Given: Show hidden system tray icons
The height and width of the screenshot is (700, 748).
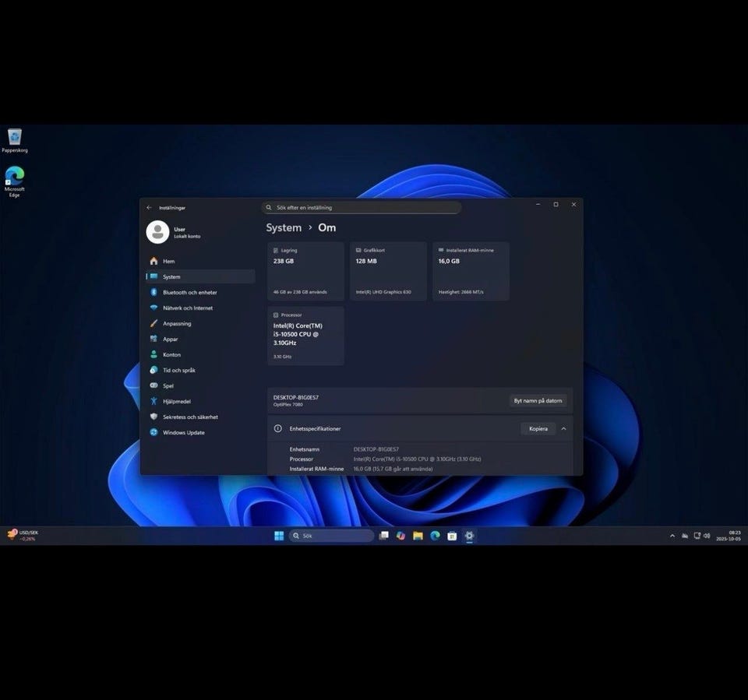Looking at the screenshot, I should click(672, 536).
